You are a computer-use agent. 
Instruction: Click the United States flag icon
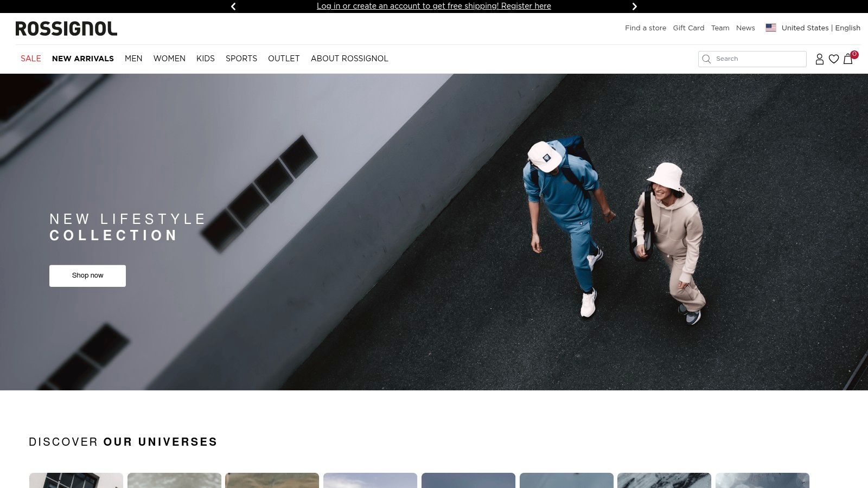pos(771,28)
